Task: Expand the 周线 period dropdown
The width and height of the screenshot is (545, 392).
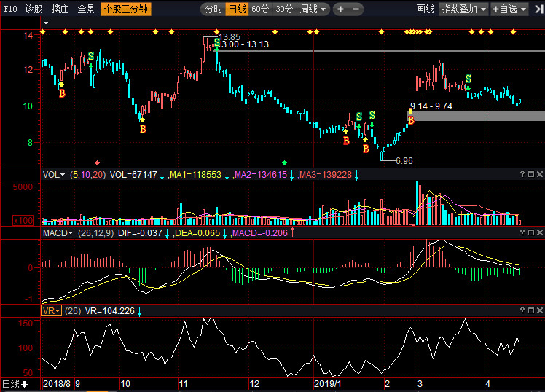Action: click(x=313, y=9)
